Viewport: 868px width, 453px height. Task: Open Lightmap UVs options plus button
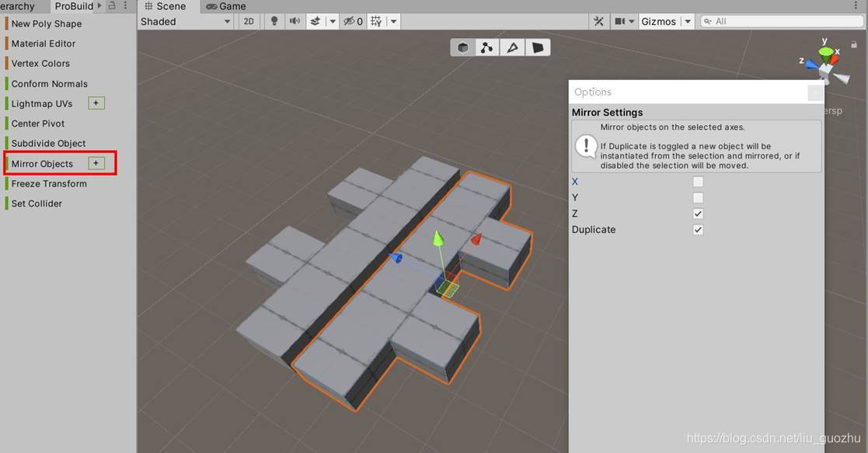(x=96, y=103)
